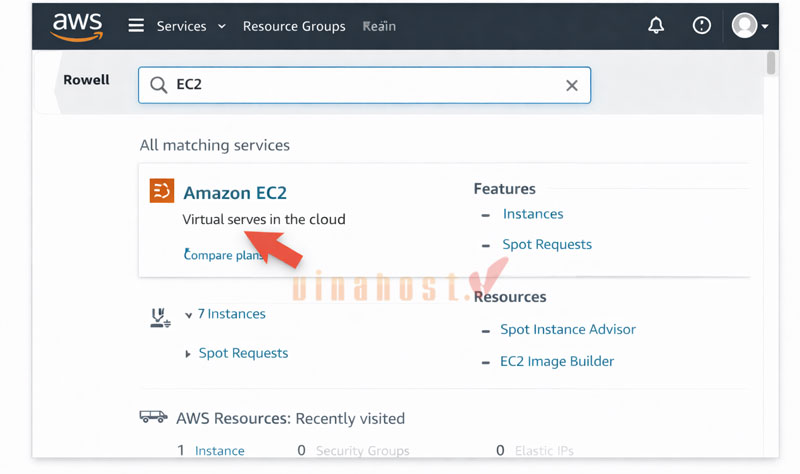Open the recently visited Instance link
The width and height of the screenshot is (800, 474).
point(219,451)
